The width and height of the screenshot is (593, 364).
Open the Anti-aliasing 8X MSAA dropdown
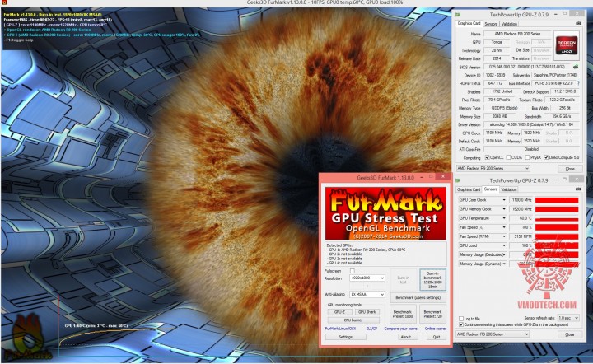tap(367, 294)
